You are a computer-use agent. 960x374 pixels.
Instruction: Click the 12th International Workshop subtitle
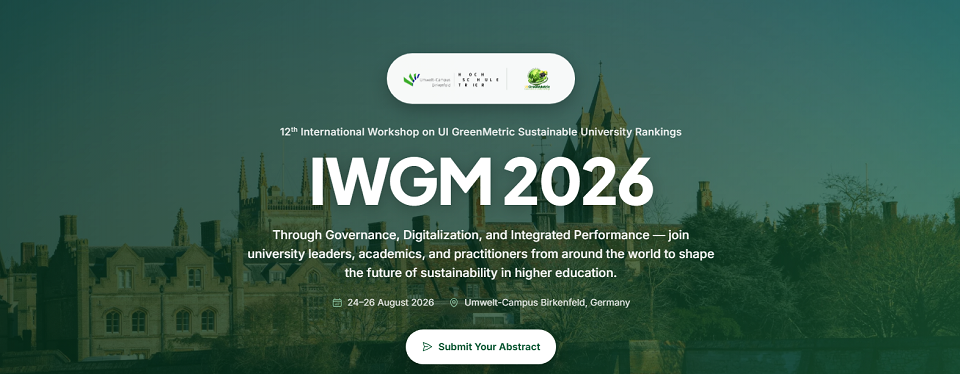click(x=481, y=132)
